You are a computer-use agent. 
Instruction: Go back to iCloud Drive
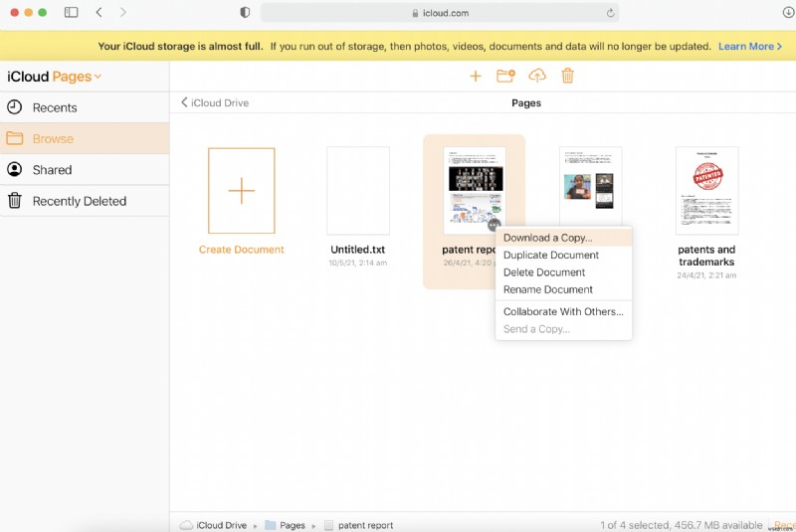pyautogui.click(x=215, y=103)
